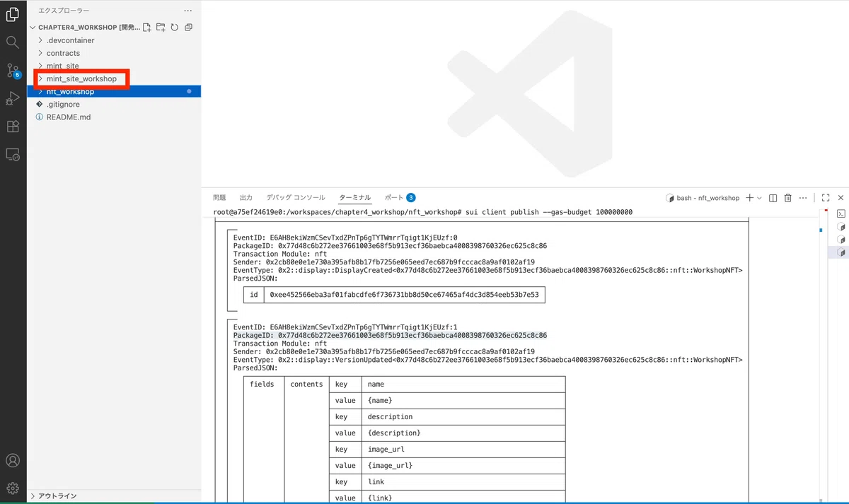Click the New Folder icon in Explorer
Viewport: 849px width, 504px height.
coord(161,28)
